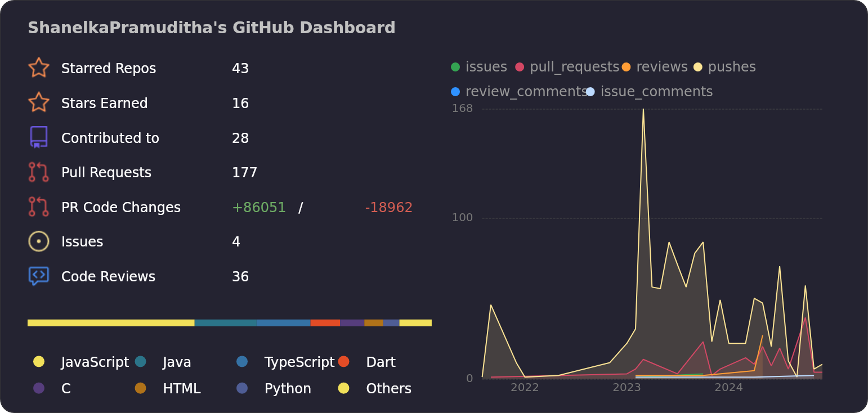Click the Code Reviews value 36

pos(240,277)
